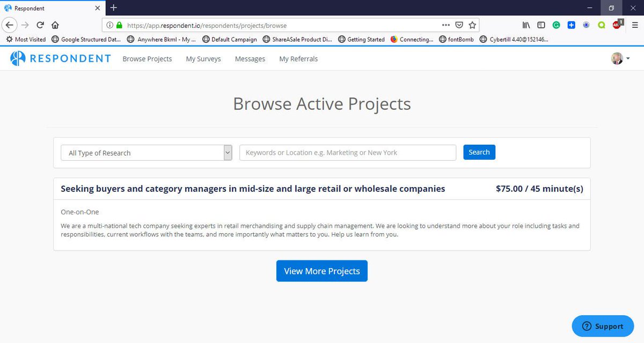The height and width of the screenshot is (343, 644).
Task: Go back with the browser back arrow
Action: [x=9, y=25]
